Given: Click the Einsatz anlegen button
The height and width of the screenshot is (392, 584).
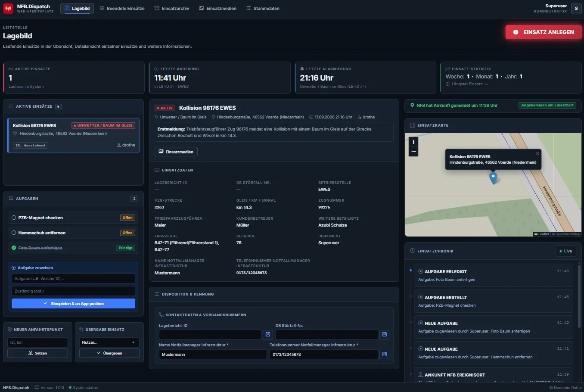Looking at the screenshot, I should (544, 32).
